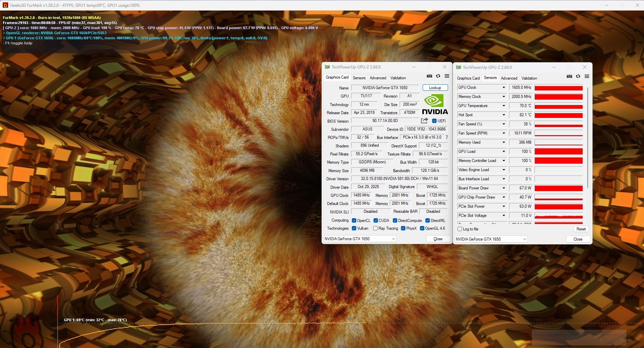Expand the Fan Speed (RPM) sensor dropdown
This screenshot has width=644, height=348.
point(504,133)
